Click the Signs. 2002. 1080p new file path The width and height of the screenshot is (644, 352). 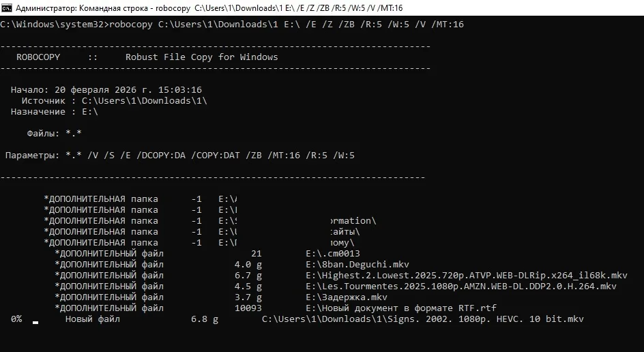coord(423,319)
